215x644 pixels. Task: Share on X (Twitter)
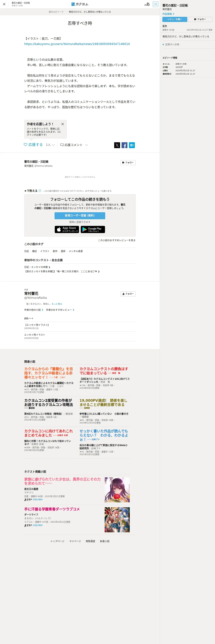click(x=117, y=145)
